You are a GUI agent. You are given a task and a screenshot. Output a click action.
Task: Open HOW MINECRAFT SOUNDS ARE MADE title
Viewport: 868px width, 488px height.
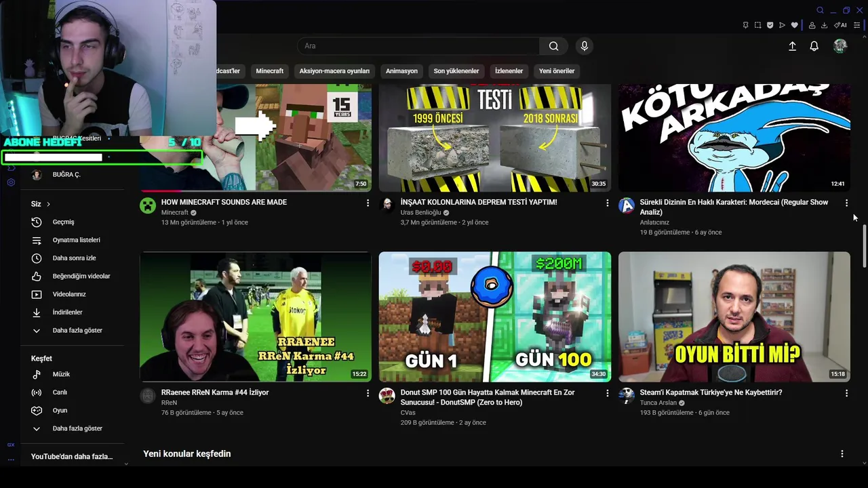(x=224, y=202)
